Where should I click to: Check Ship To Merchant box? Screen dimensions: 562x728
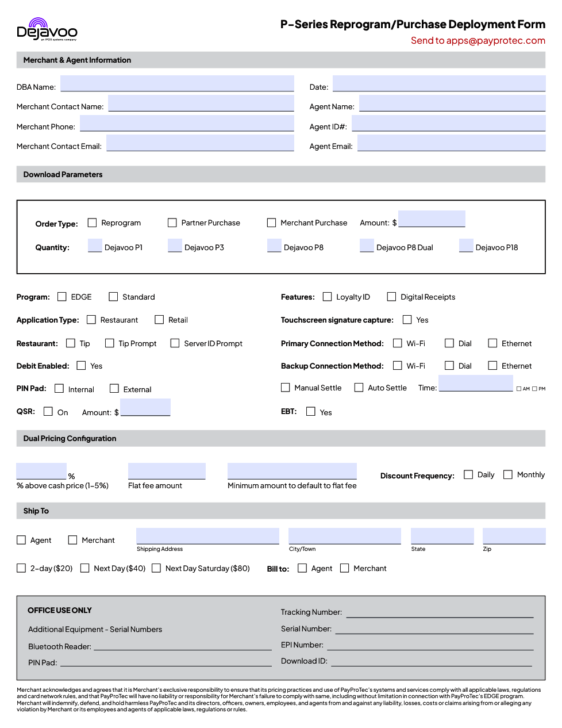point(73,540)
